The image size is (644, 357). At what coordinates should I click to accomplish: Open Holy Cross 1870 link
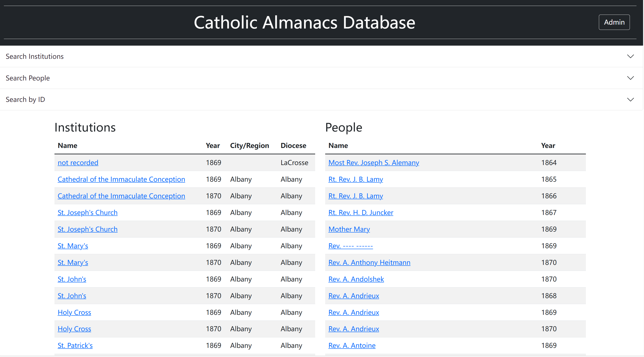coord(74,329)
